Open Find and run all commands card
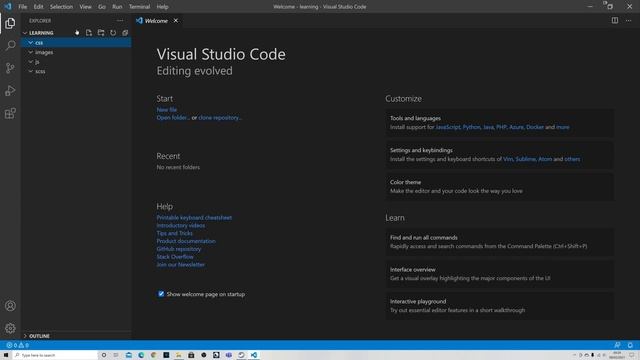 click(500, 242)
